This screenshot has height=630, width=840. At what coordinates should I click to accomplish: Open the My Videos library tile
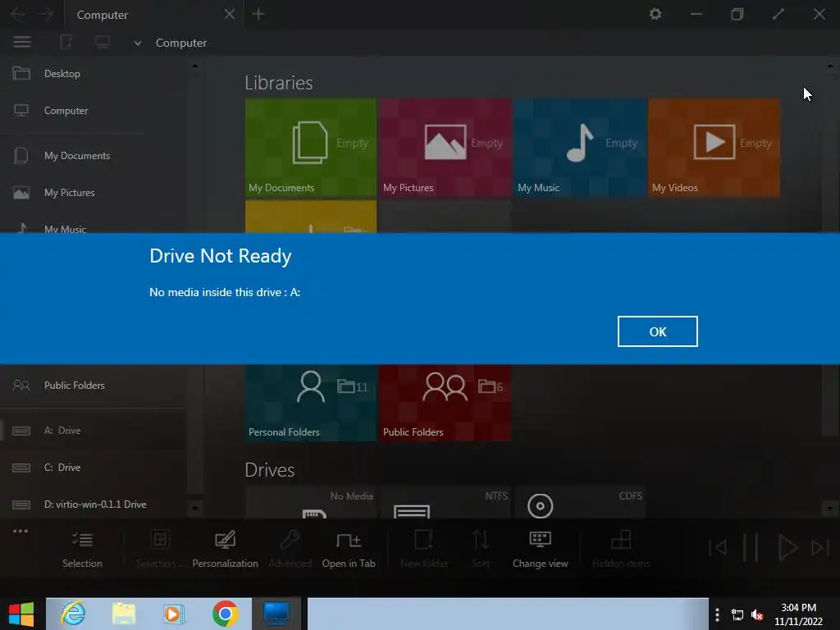click(x=714, y=148)
